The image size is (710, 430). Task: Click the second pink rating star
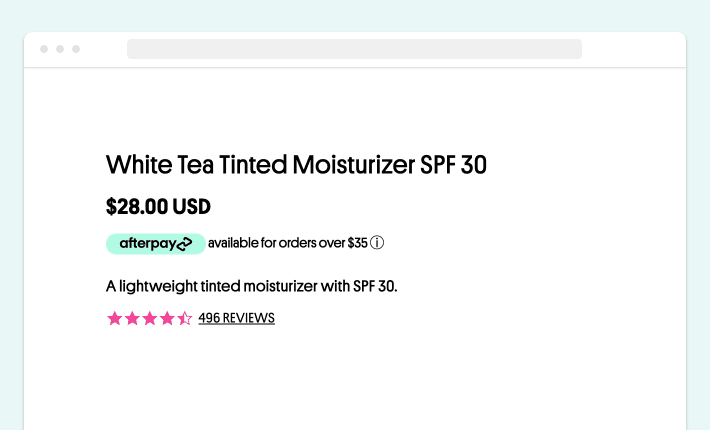132,318
